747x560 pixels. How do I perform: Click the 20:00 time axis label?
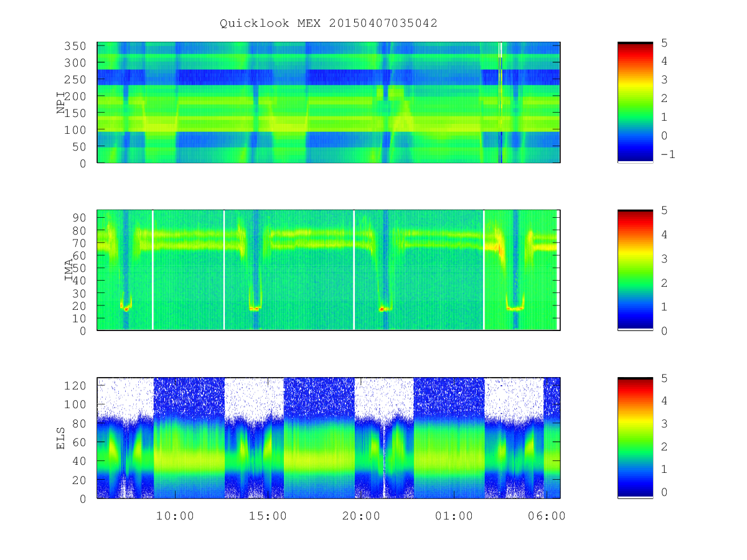click(x=361, y=516)
